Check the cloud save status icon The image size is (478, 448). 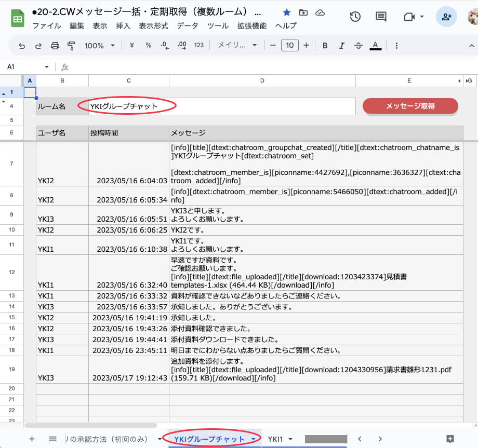coord(320,12)
